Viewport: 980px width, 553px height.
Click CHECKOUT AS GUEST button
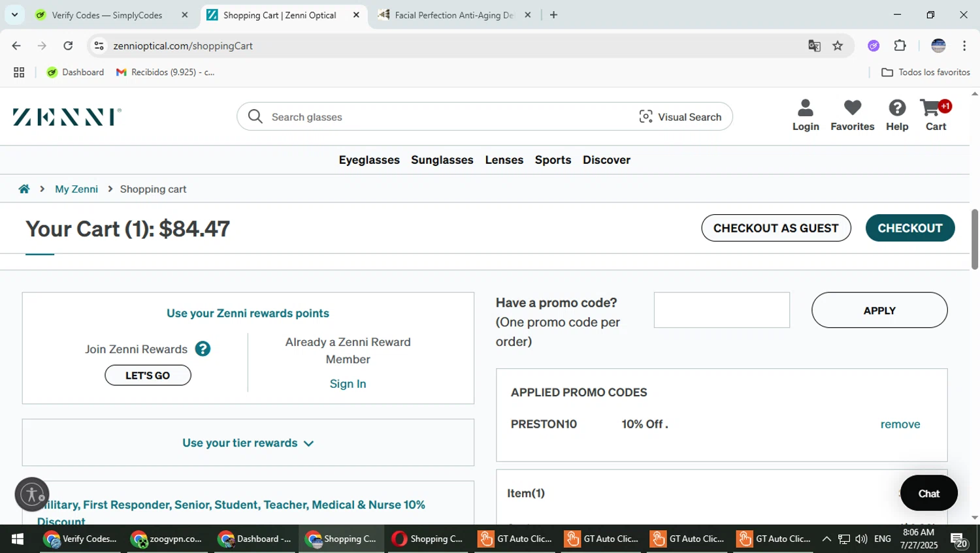(x=776, y=228)
